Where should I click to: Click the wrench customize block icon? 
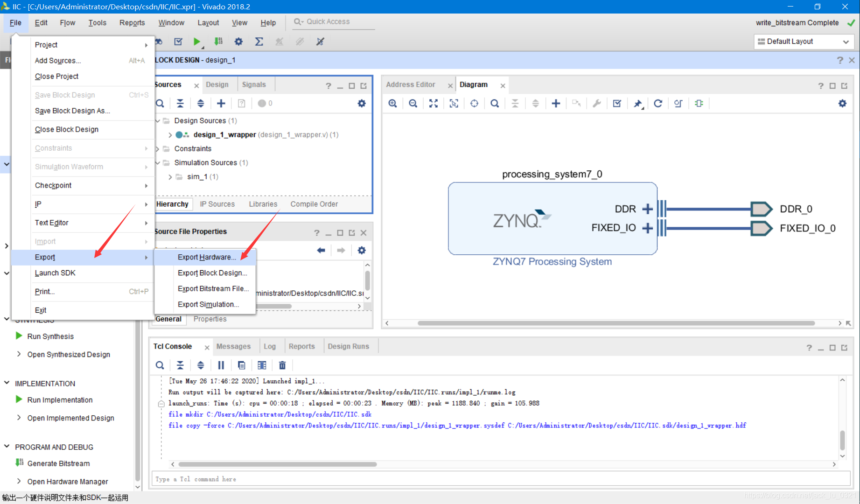coord(596,103)
